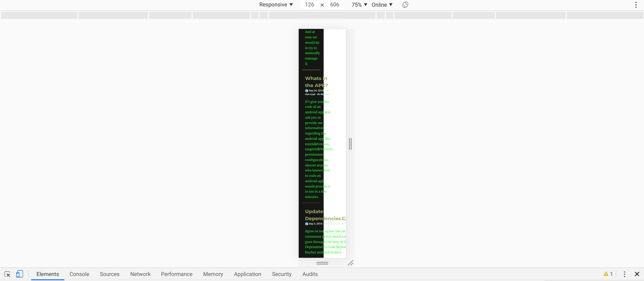Open the 75% zoom dropdown

coord(359,5)
